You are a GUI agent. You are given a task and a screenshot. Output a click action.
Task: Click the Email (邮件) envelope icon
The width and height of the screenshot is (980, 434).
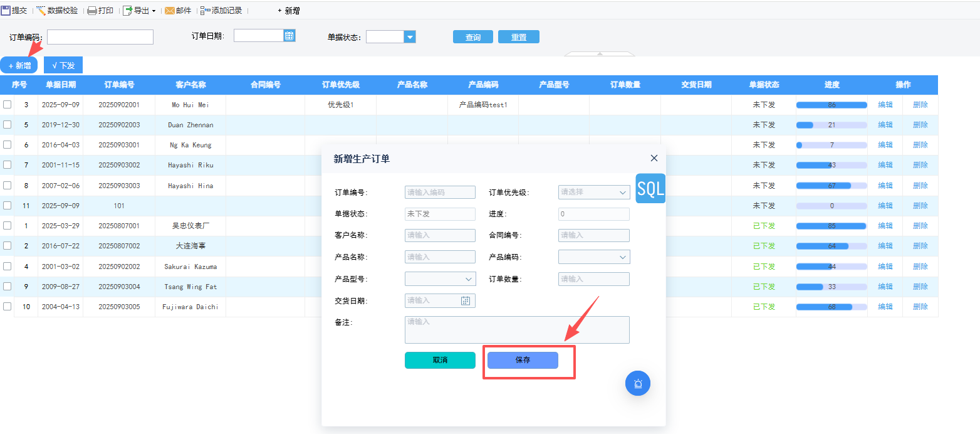169,11
